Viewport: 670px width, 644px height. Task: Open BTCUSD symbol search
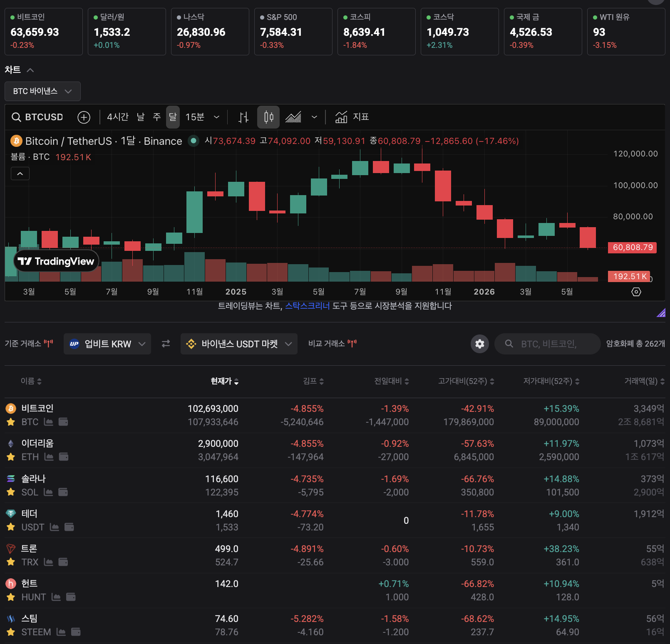(x=37, y=117)
